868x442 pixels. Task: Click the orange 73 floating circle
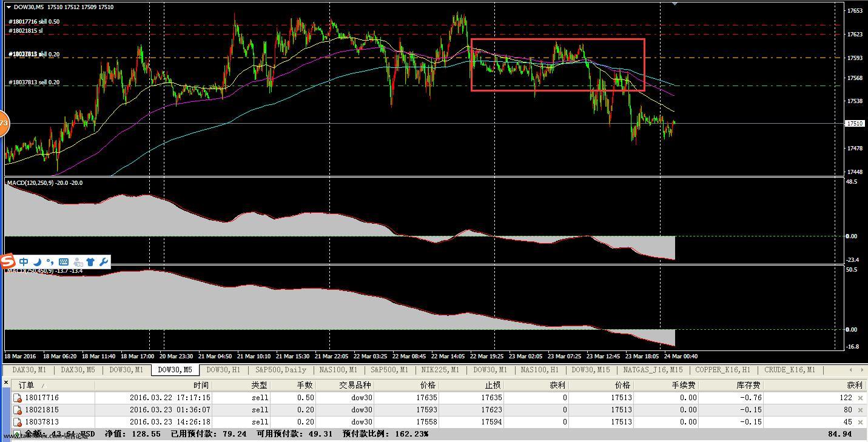[3, 124]
